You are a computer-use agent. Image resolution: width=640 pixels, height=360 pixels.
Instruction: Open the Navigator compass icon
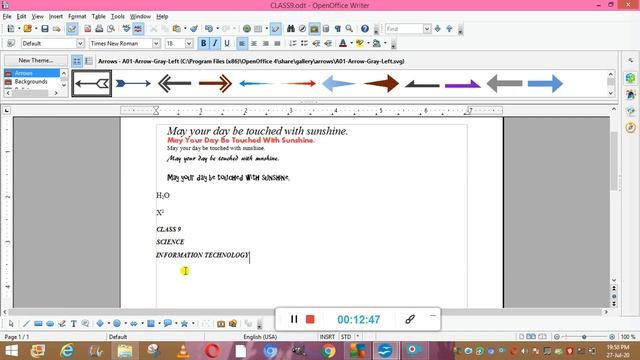pos(302,29)
